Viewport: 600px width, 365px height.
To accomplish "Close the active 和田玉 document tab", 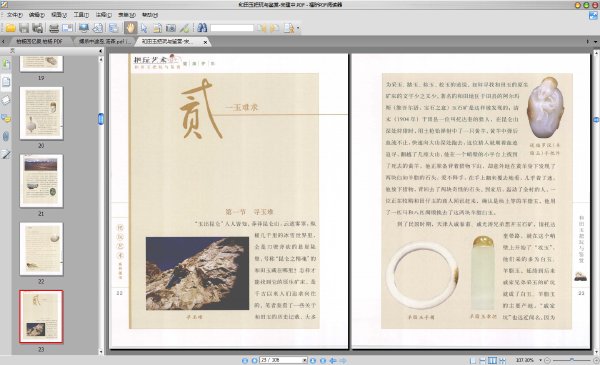I will click(x=205, y=42).
